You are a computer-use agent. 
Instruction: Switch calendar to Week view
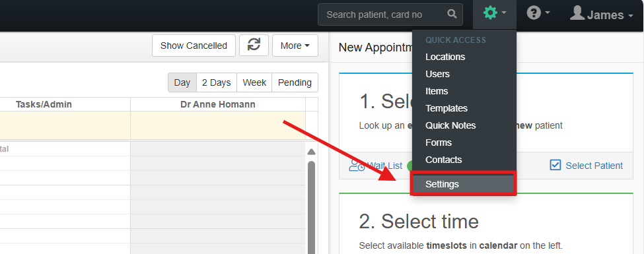tap(254, 82)
